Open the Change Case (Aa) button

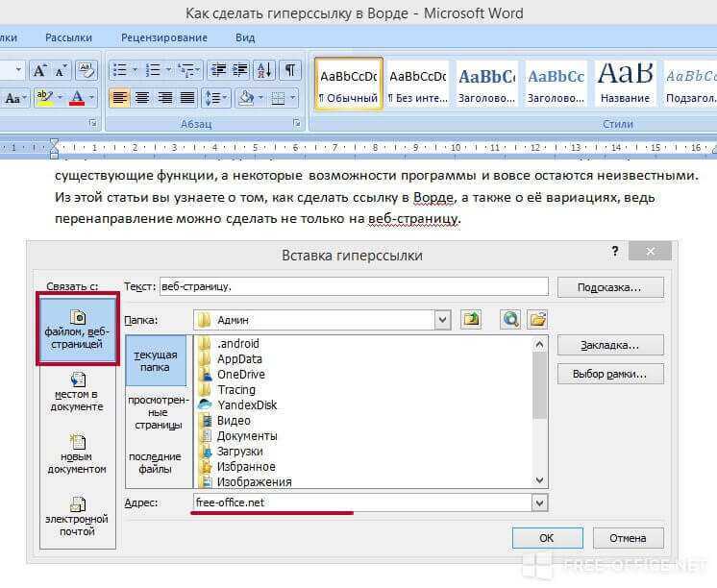click(x=15, y=98)
